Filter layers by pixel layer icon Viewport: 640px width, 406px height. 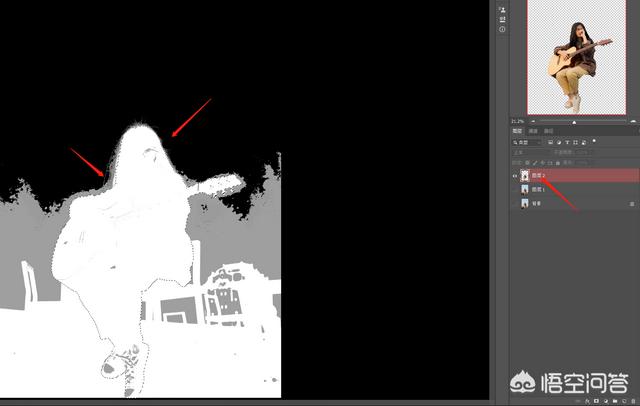(551, 142)
